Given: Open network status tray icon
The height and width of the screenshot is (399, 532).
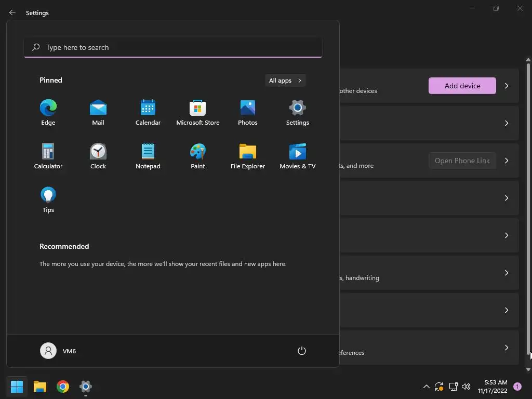Looking at the screenshot, I should pyautogui.click(x=453, y=387).
